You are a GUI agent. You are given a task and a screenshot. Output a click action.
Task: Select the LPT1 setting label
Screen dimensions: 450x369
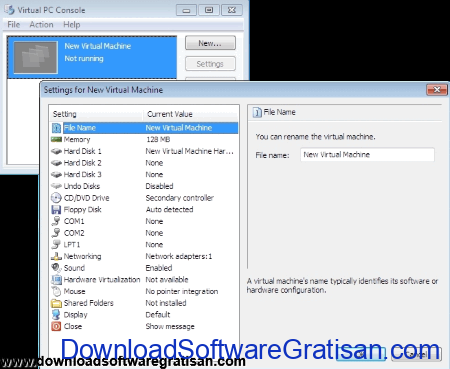[x=72, y=245]
